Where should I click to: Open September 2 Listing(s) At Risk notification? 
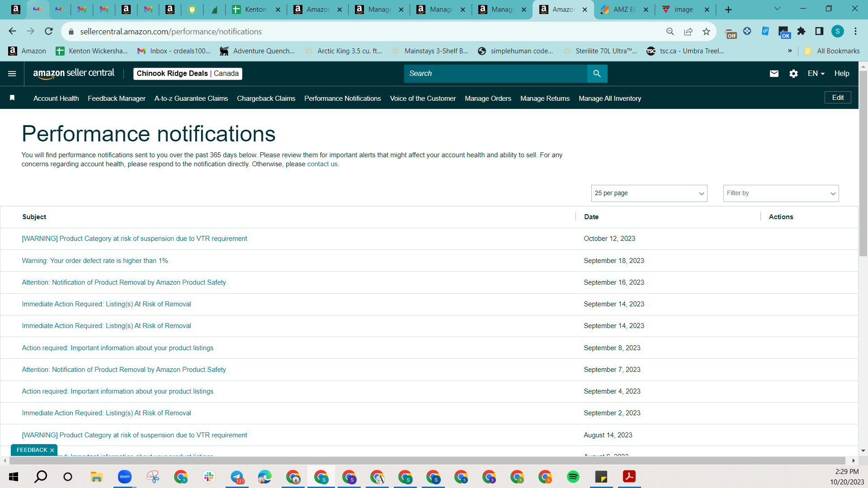click(x=107, y=413)
